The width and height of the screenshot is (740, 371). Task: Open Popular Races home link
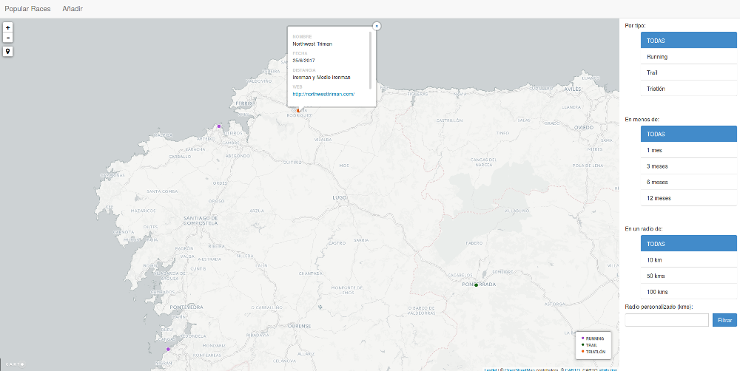[x=27, y=8]
